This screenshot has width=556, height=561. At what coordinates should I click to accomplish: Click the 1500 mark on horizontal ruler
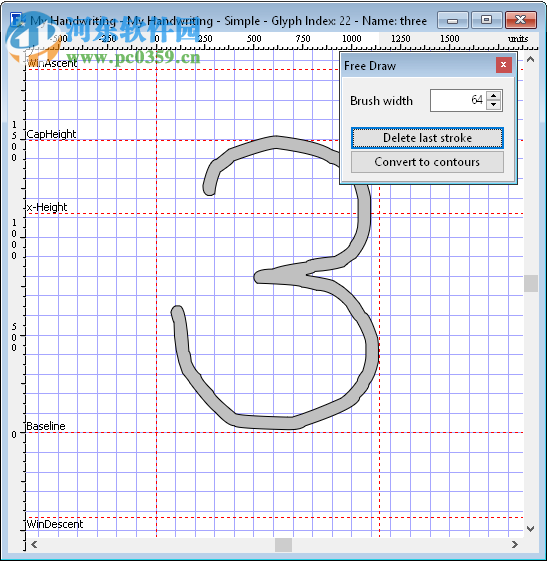click(450, 39)
